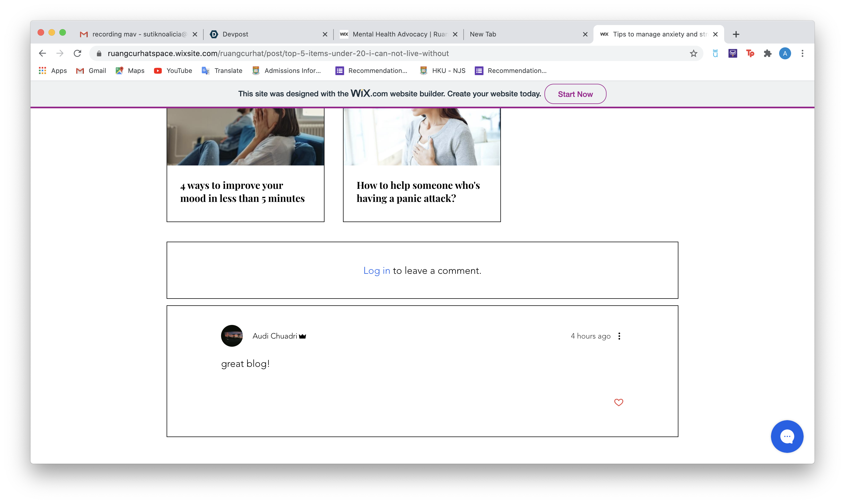Open 4 ways to improve mood post
The height and width of the screenshot is (504, 845).
242,192
